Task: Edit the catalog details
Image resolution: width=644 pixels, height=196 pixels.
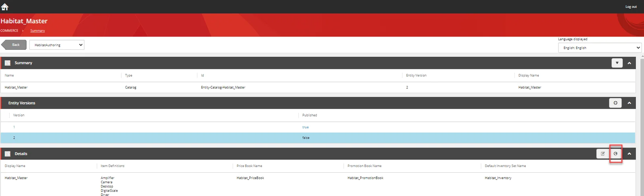Action: pyautogui.click(x=603, y=154)
